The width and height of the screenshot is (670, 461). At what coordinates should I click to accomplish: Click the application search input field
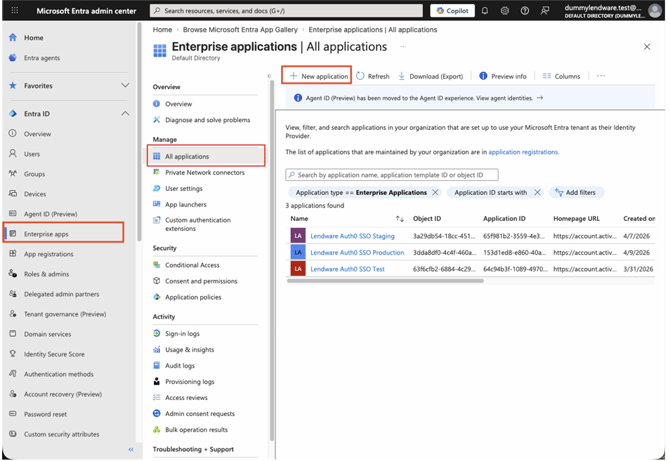point(395,175)
